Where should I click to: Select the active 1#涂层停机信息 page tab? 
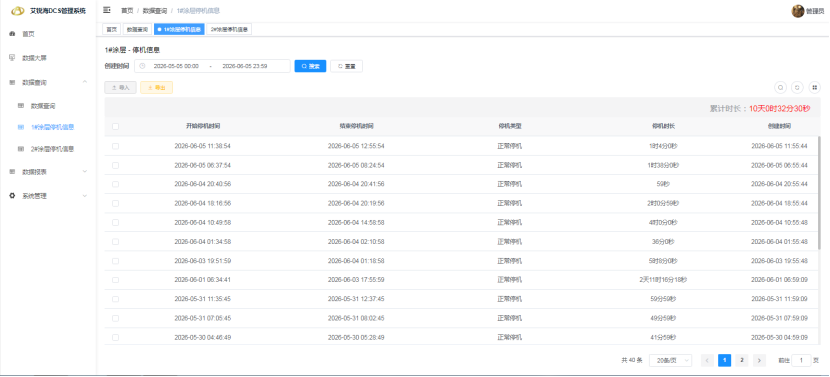tap(179, 30)
